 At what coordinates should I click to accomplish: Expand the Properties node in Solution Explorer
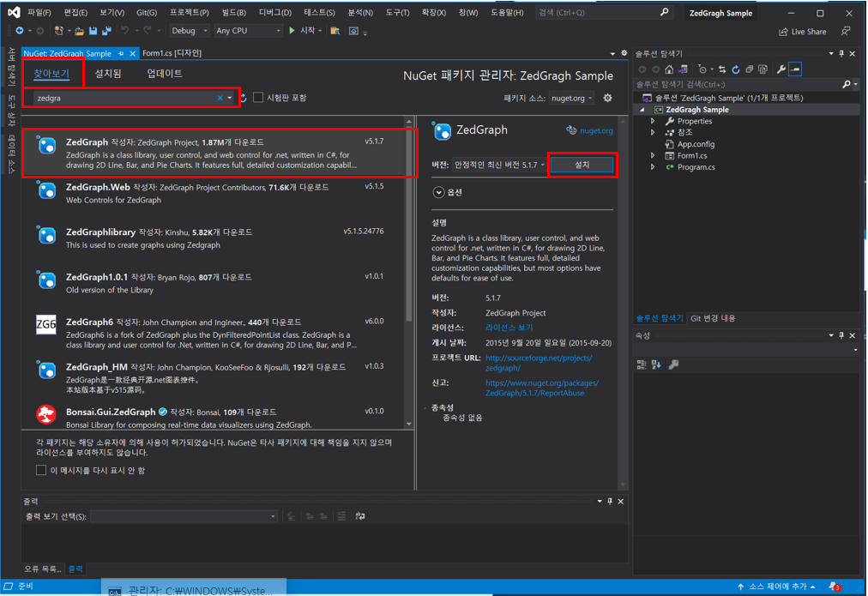654,121
